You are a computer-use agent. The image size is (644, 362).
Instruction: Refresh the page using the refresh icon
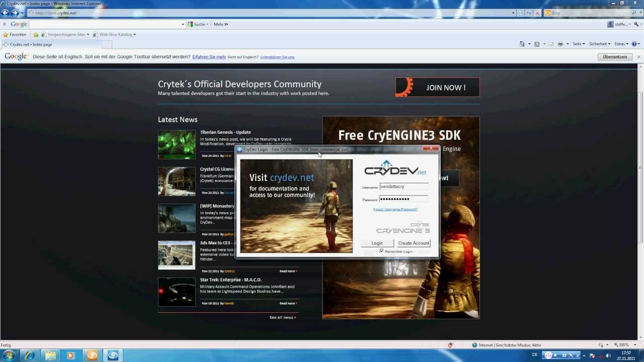click(x=529, y=13)
